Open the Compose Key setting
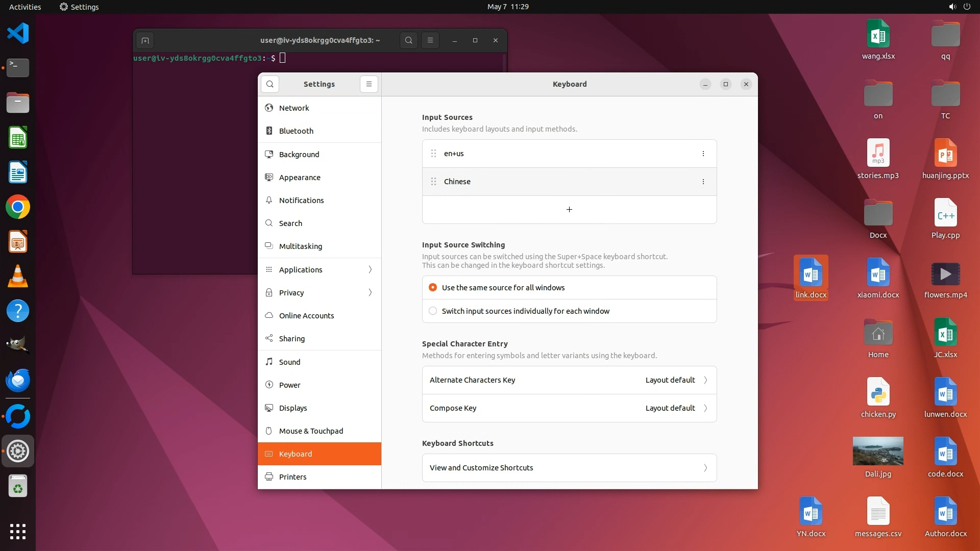 (x=569, y=408)
